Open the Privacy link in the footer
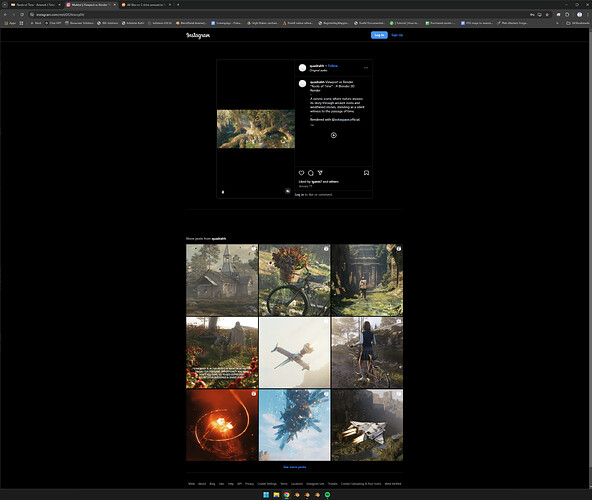This screenshot has height=500, width=592. click(x=250, y=484)
